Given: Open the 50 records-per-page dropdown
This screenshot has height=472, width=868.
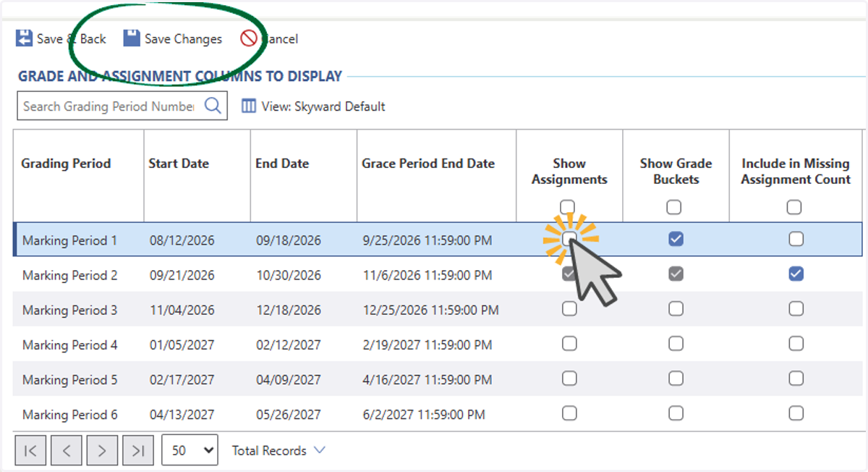Looking at the screenshot, I should 190,450.
